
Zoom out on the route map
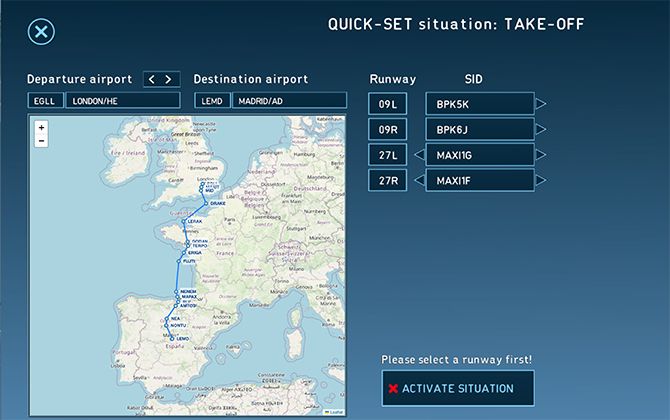coord(41,141)
